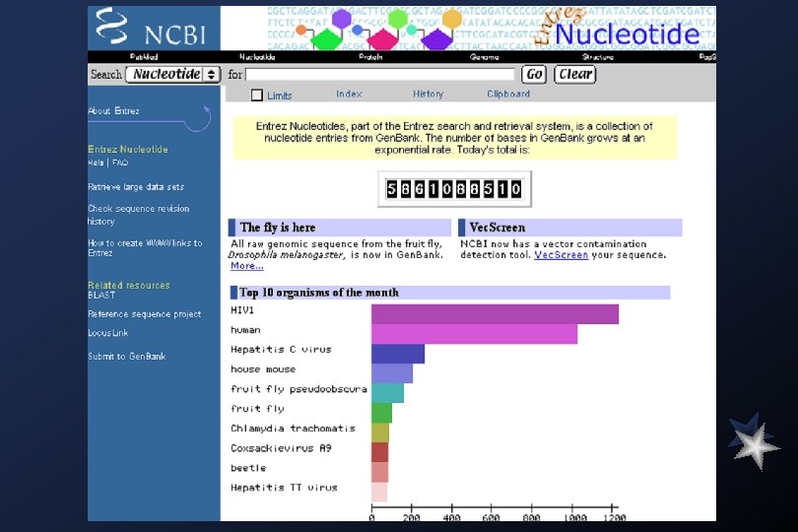Click the Go button
The image size is (798, 532).
click(x=534, y=74)
